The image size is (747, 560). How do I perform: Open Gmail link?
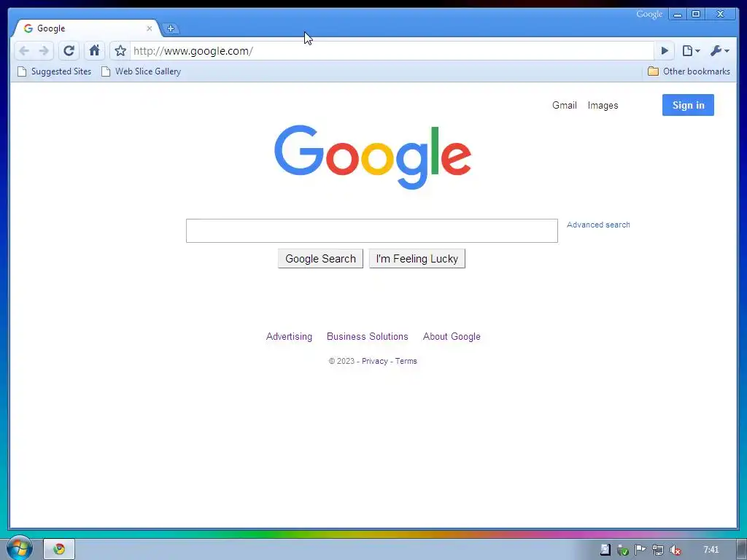(x=565, y=105)
